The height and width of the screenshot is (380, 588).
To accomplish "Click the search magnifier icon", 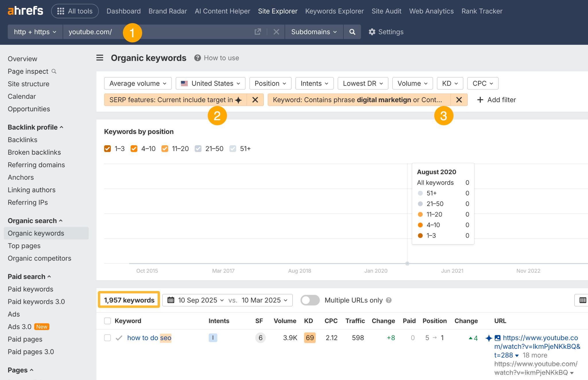I will tap(352, 32).
